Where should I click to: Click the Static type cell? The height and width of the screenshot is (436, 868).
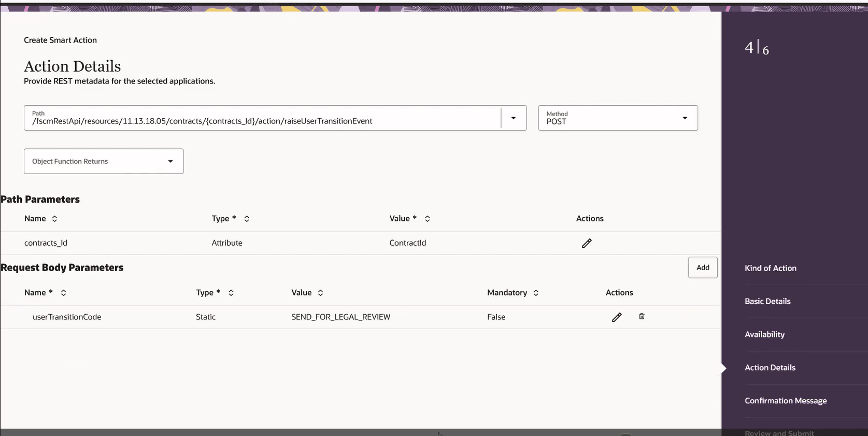(x=206, y=317)
